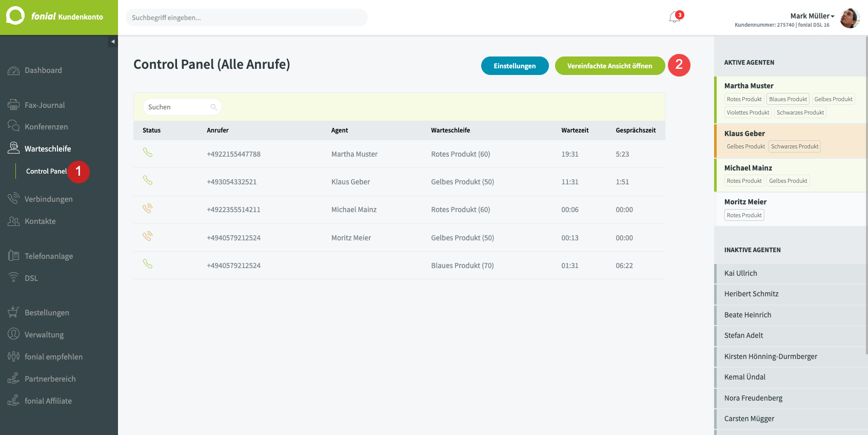The image size is (868, 435).
Task: Click the global Suchbegriff eingeben search field
Action: [x=247, y=17]
